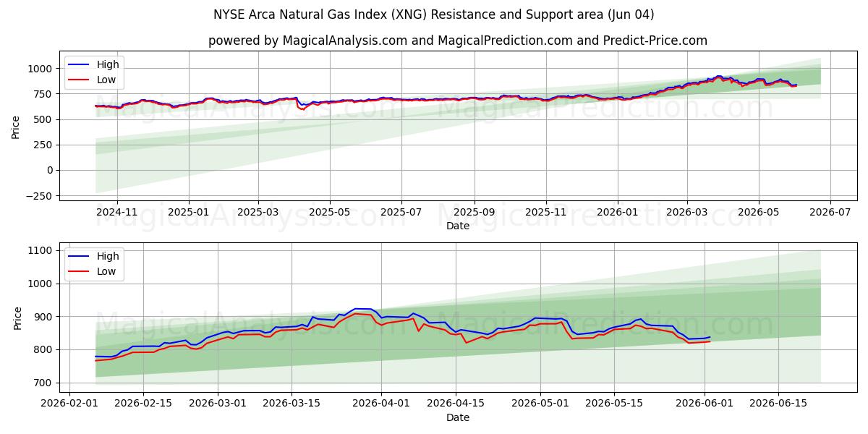Click the '2025-11' tick label
The height and width of the screenshot is (434, 868).
[545, 212]
